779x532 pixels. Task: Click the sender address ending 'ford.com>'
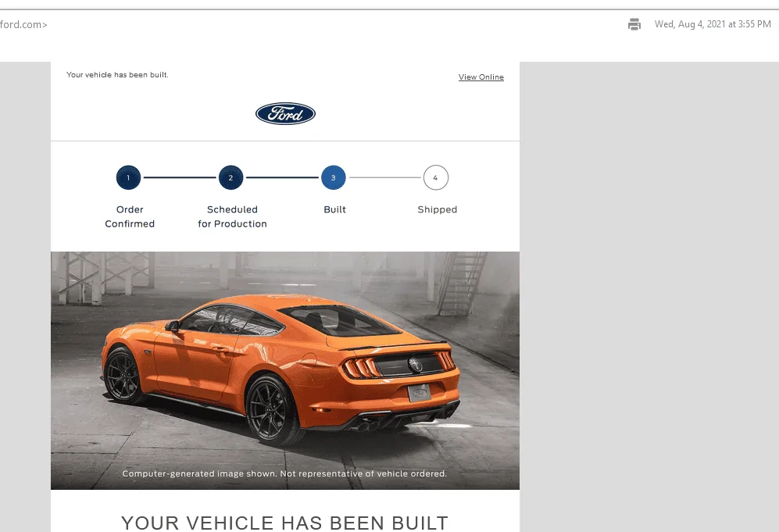click(x=23, y=24)
